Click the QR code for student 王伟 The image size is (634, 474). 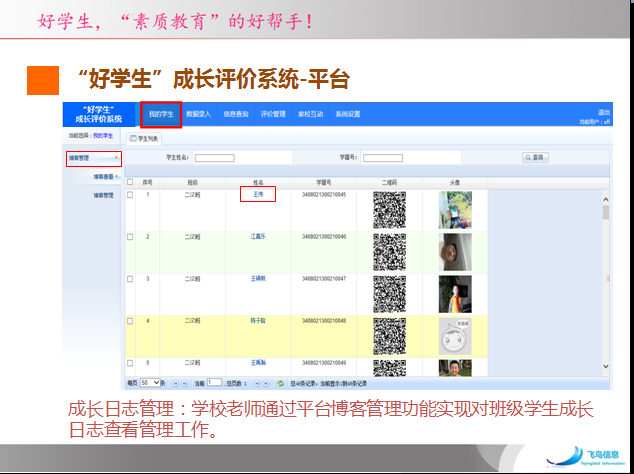pos(389,210)
